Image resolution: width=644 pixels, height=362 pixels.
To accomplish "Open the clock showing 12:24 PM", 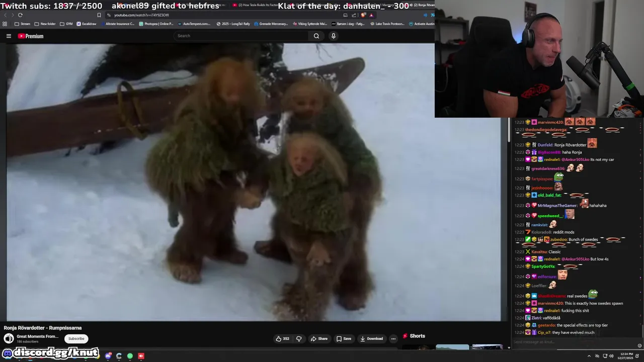I will tap(625, 356).
